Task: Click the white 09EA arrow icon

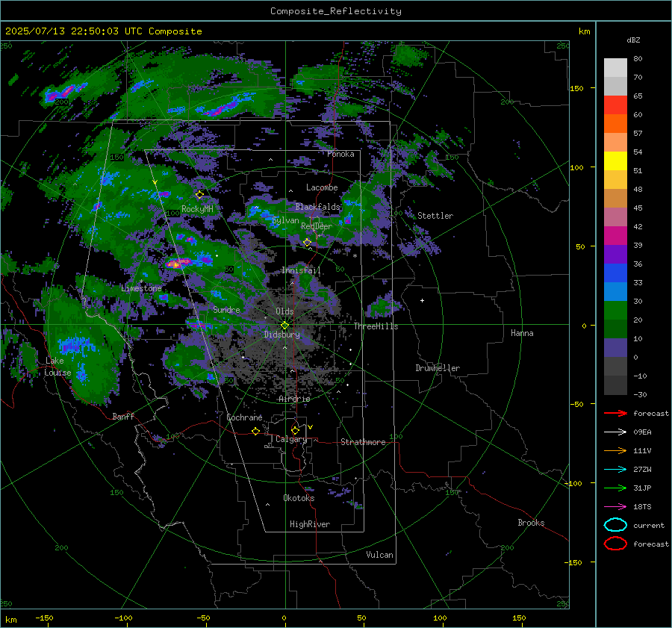Action: 615,432
